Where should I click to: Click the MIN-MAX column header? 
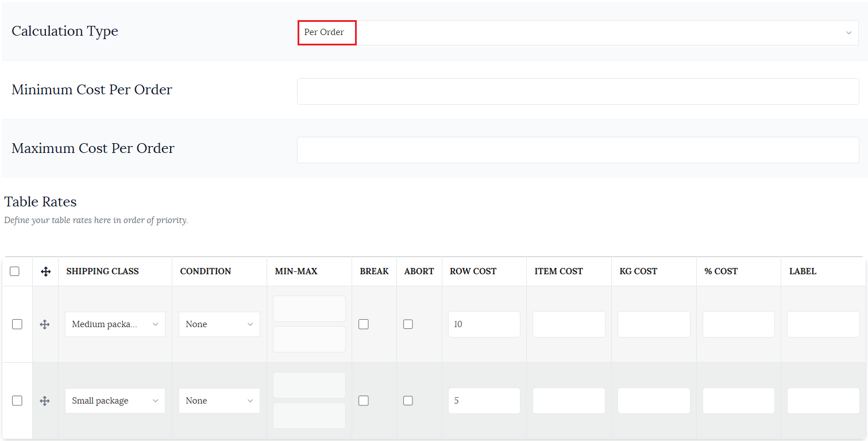296,271
